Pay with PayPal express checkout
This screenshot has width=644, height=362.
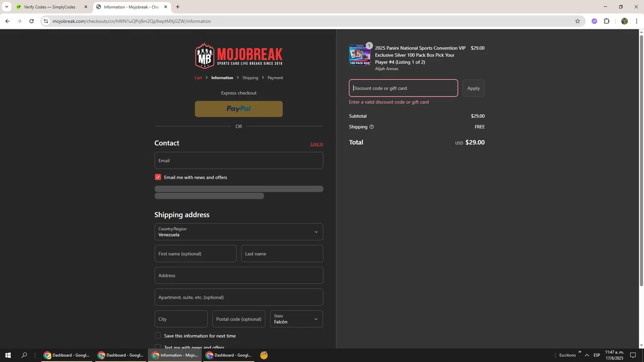[x=239, y=109]
